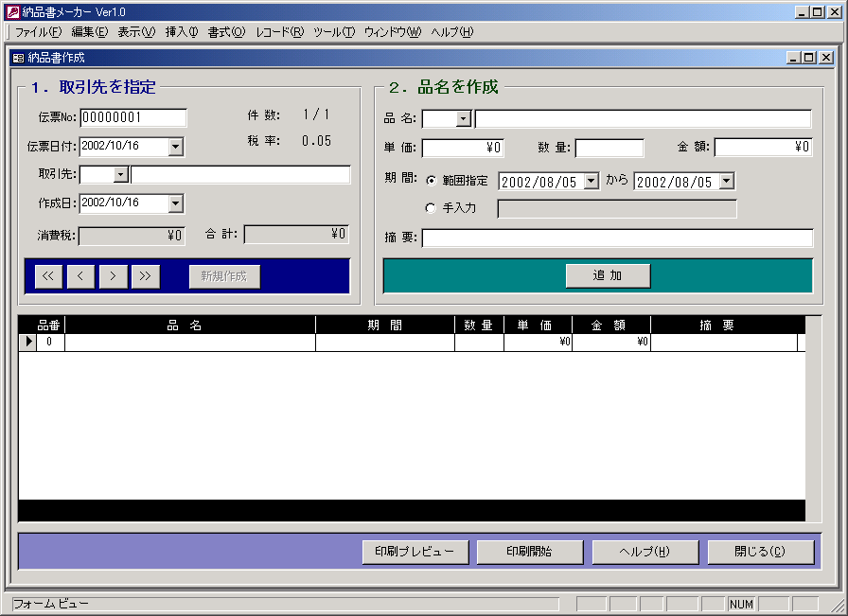Click the 閉じる(C) button
The height and width of the screenshot is (616, 848).
[760, 552]
